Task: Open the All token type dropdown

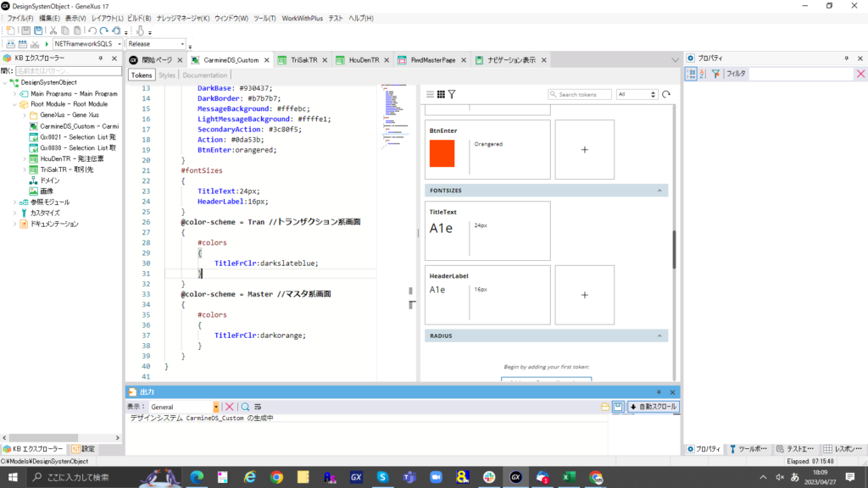Action: (x=636, y=95)
